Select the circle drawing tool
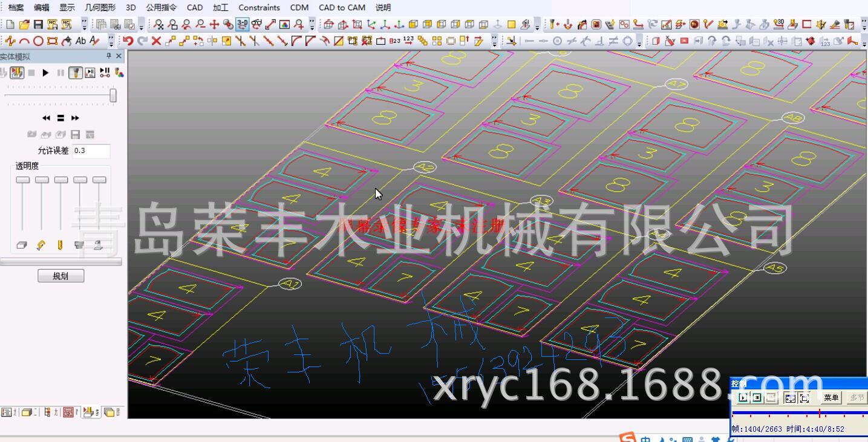Screen dimensions: 868x442 point(38,41)
